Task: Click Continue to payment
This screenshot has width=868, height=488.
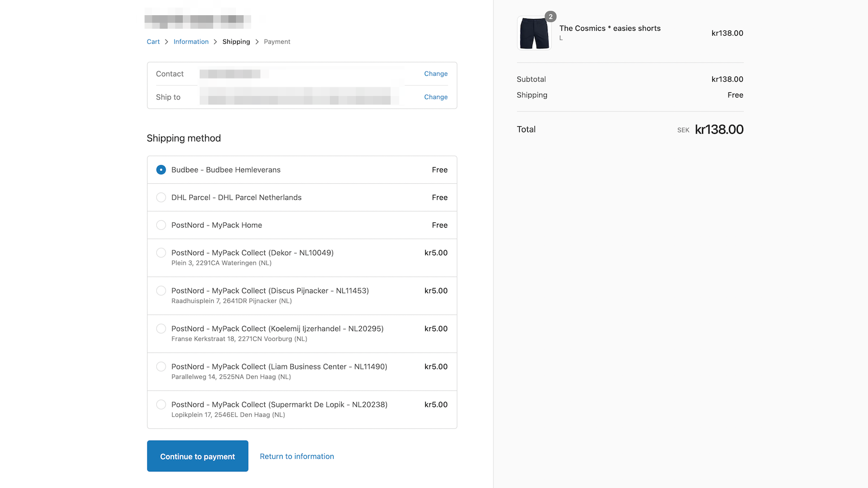Action: [x=197, y=456]
